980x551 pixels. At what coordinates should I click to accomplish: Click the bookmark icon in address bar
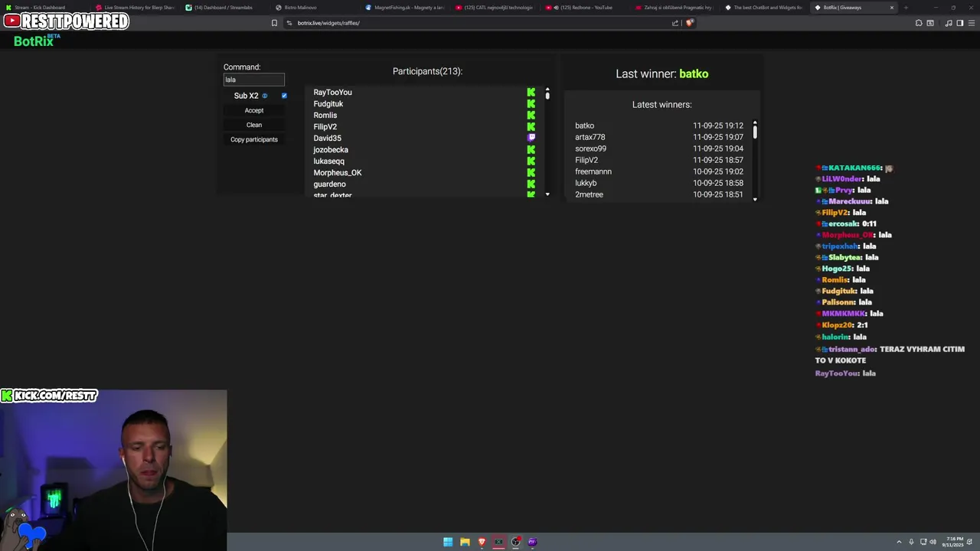pyautogui.click(x=274, y=23)
